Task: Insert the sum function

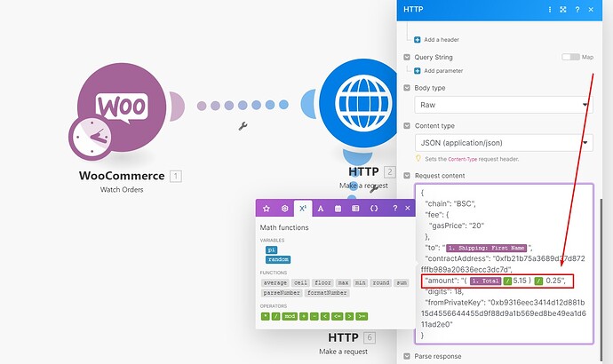Action: pos(402,282)
